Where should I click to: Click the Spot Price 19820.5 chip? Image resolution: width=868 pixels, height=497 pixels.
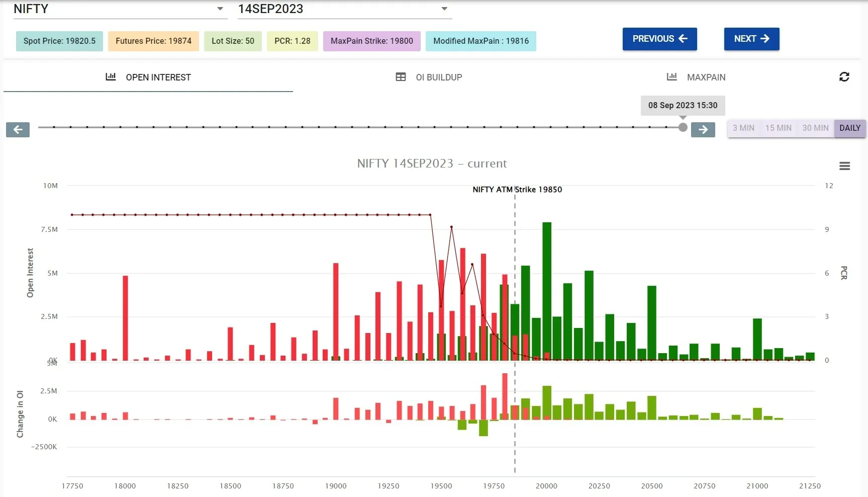click(59, 41)
